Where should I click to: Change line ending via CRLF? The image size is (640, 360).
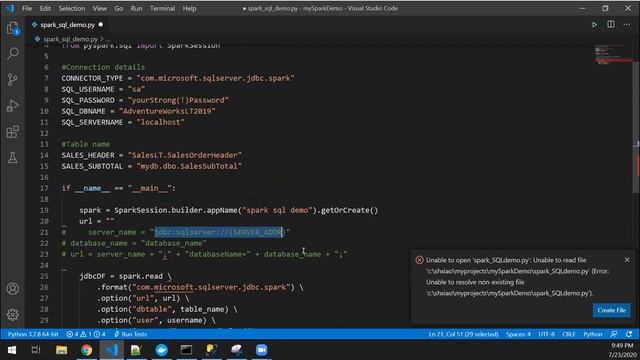[569, 334]
